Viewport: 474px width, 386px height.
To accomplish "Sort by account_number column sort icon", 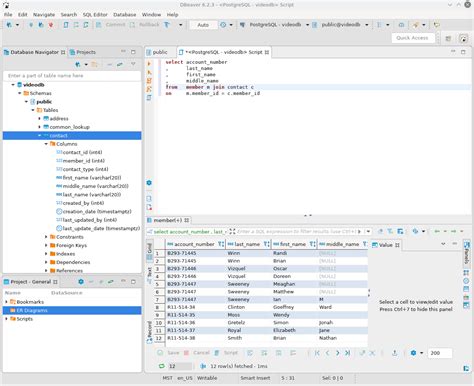I will point(221,244).
